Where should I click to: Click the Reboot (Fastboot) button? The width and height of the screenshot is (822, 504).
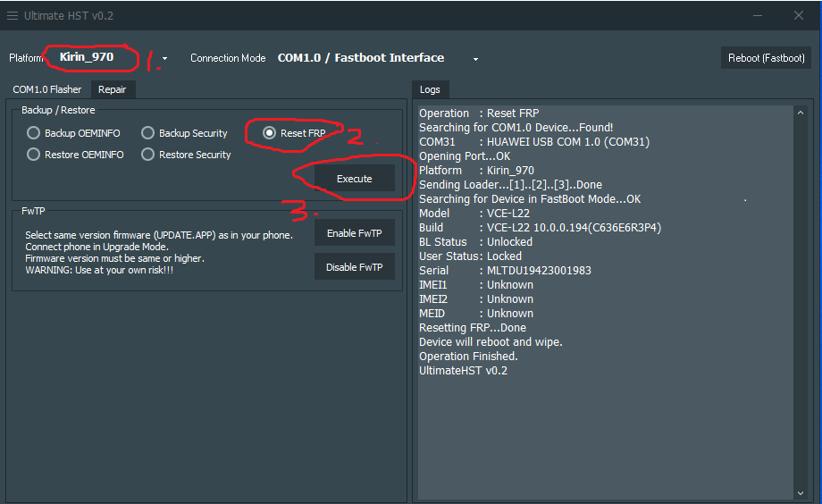(766, 58)
